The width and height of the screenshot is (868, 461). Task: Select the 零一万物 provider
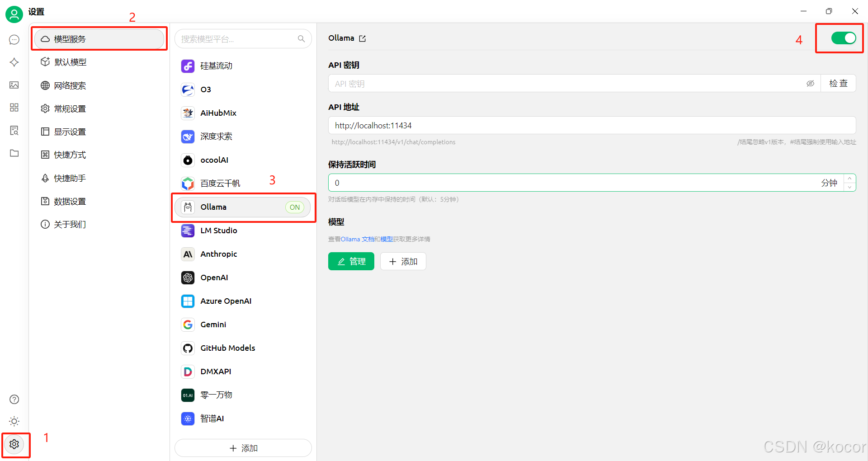(243, 395)
